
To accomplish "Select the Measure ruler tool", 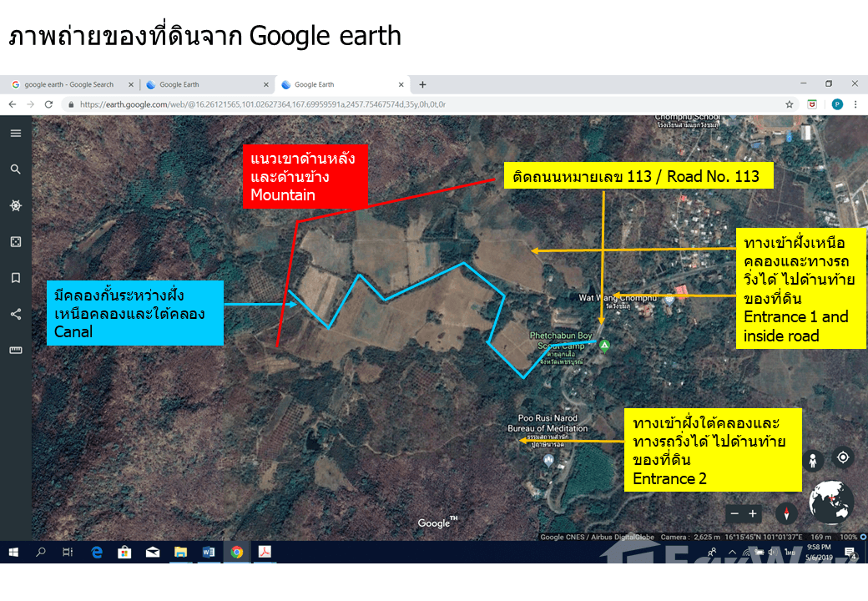I will tap(16, 351).
